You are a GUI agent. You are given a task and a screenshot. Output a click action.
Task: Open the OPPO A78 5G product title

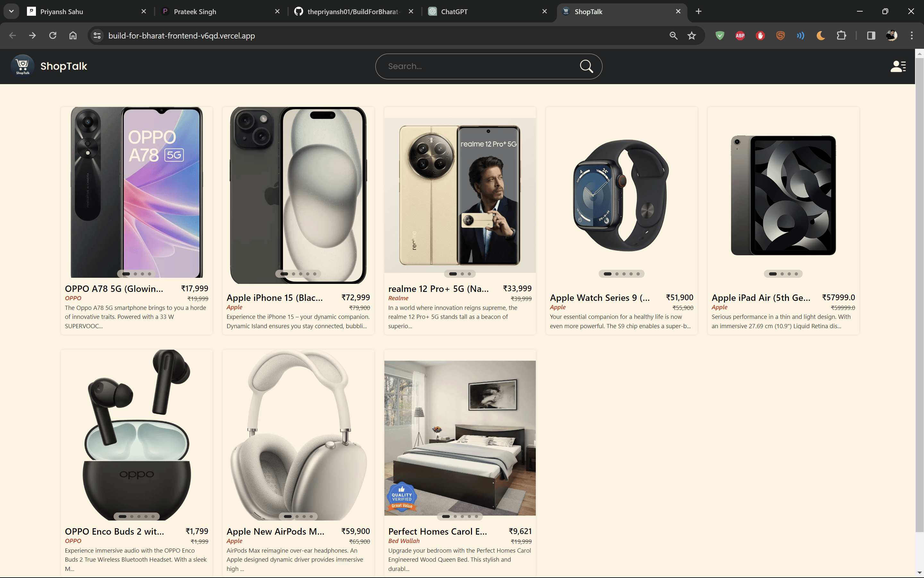[114, 289]
